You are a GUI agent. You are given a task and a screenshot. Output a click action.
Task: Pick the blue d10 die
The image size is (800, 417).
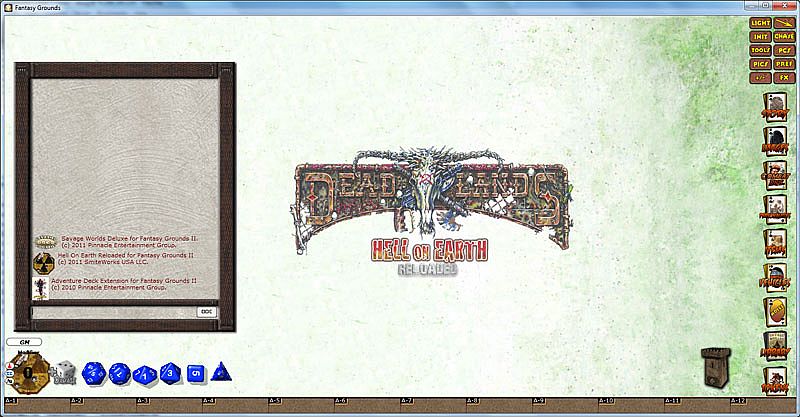coord(145,374)
